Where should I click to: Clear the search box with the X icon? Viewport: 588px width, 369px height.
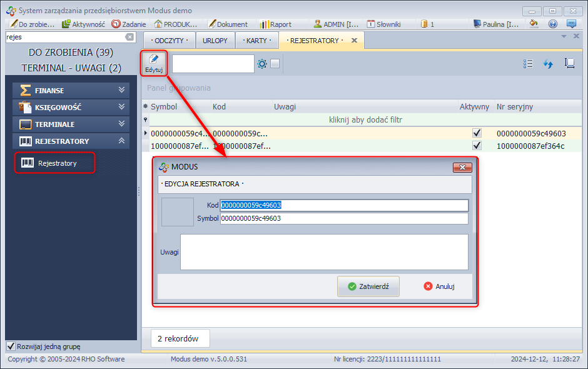pos(129,38)
